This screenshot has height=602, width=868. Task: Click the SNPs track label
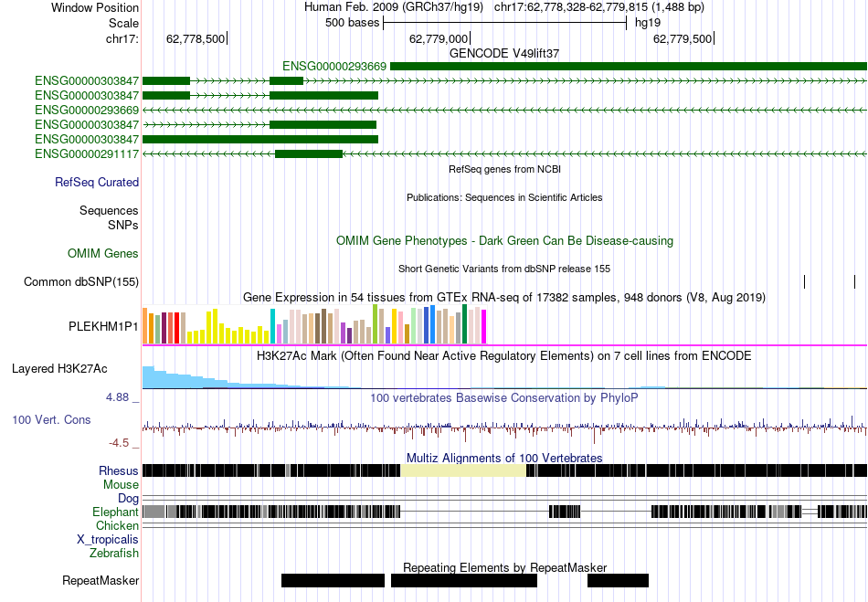(123, 226)
